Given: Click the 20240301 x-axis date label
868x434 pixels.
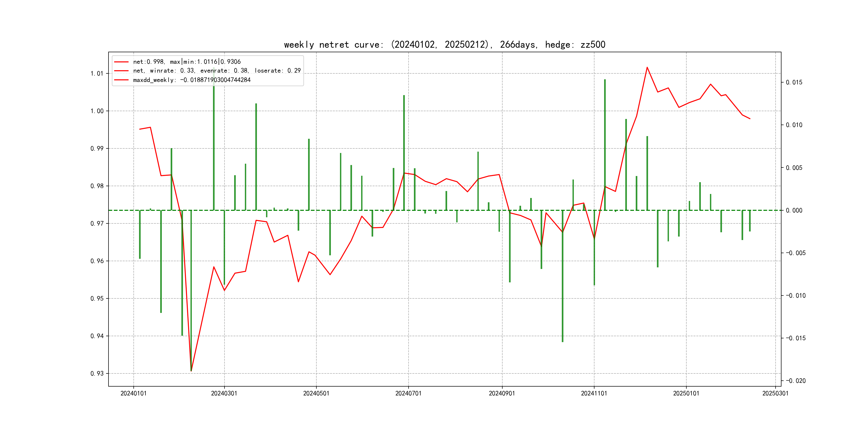Looking at the screenshot, I should pos(224,394).
